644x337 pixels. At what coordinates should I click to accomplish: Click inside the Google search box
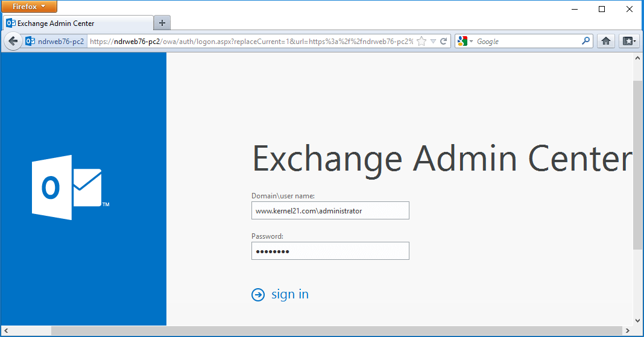[528, 42]
